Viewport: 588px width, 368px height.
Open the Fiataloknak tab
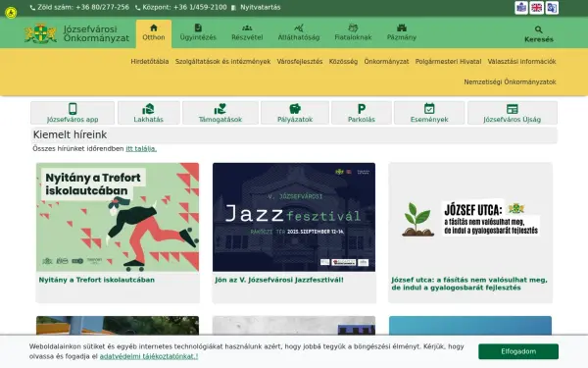[x=353, y=33]
